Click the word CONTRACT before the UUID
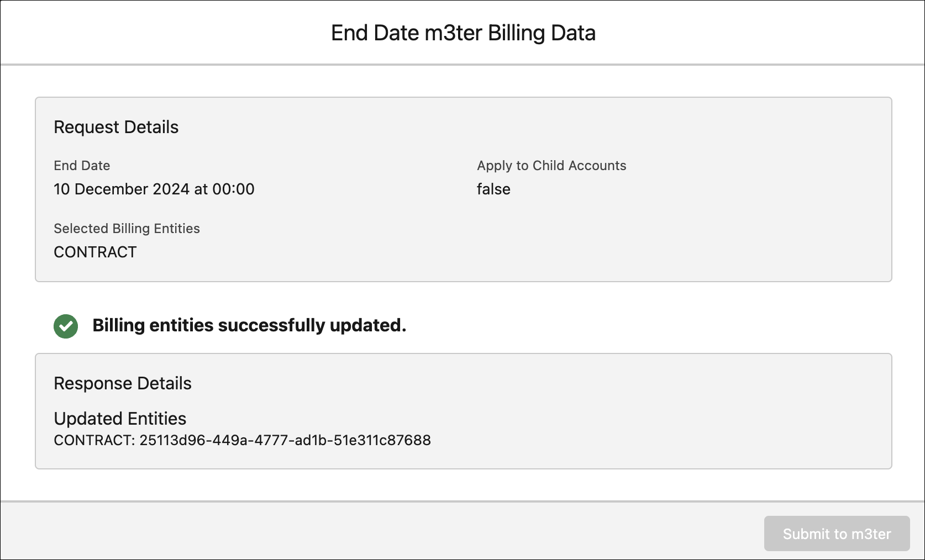The height and width of the screenshot is (560, 925). 92,440
